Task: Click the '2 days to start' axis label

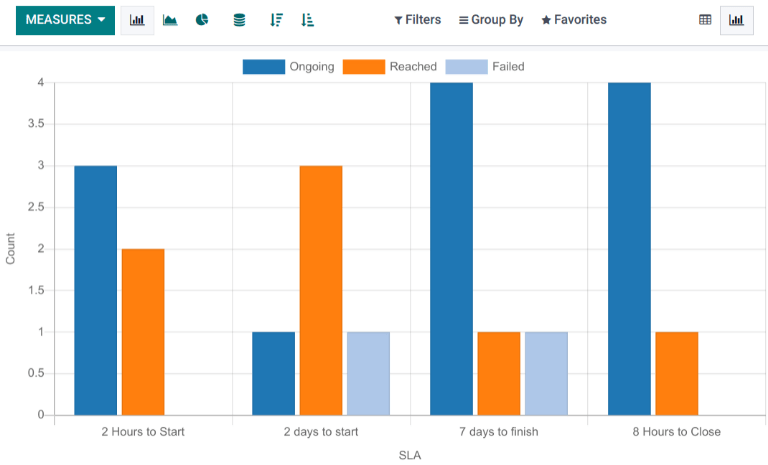Action: 321,432
